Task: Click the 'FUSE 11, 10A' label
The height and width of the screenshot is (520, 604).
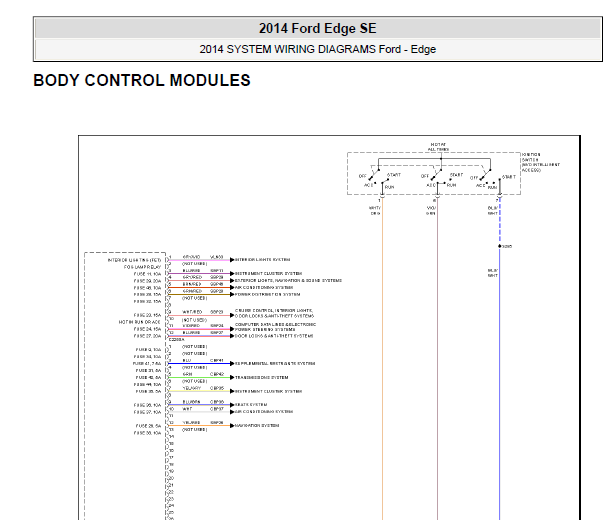Action: pyautogui.click(x=147, y=274)
